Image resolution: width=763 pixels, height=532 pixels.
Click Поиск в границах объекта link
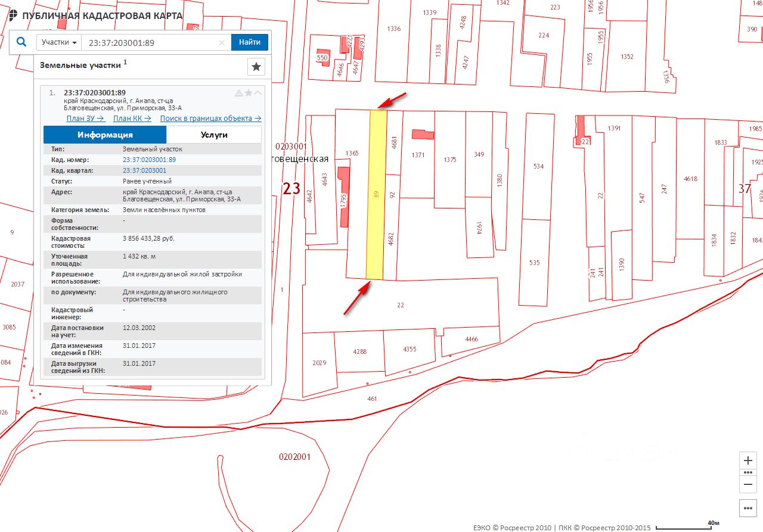click(210, 118)
